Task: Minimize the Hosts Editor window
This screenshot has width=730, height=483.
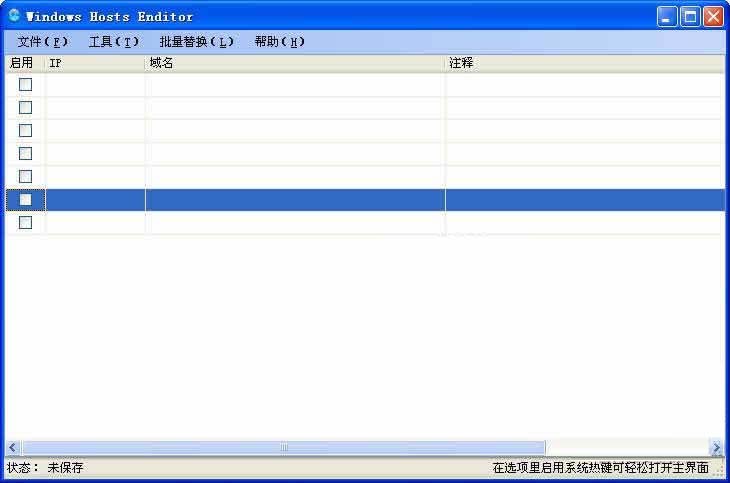Action: pos(667,16)
